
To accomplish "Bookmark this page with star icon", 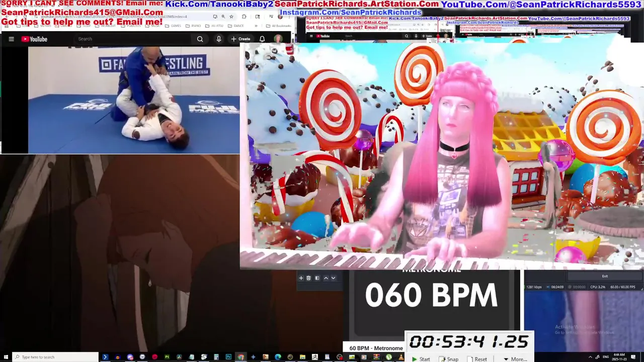I will (x=231, y=17).
